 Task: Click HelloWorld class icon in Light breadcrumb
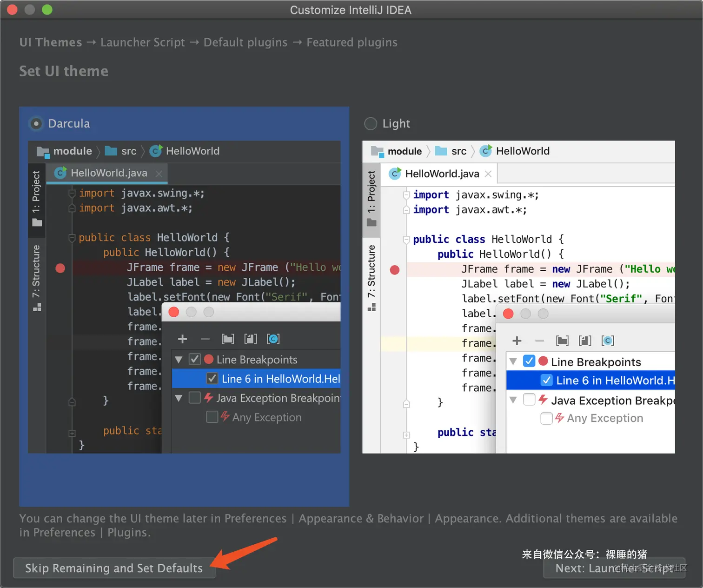486,151
